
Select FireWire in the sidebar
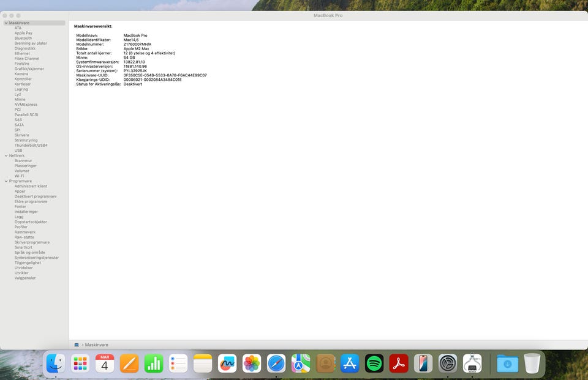(22, 64)
